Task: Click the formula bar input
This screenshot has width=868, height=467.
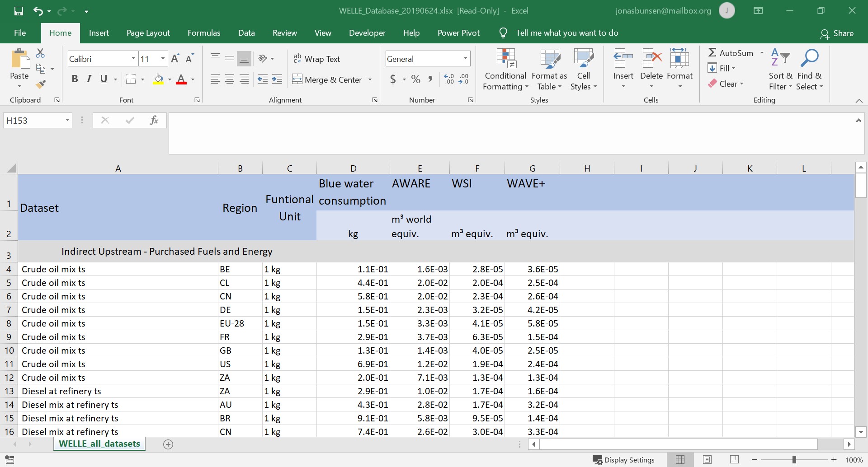Action: pos(512,134)
